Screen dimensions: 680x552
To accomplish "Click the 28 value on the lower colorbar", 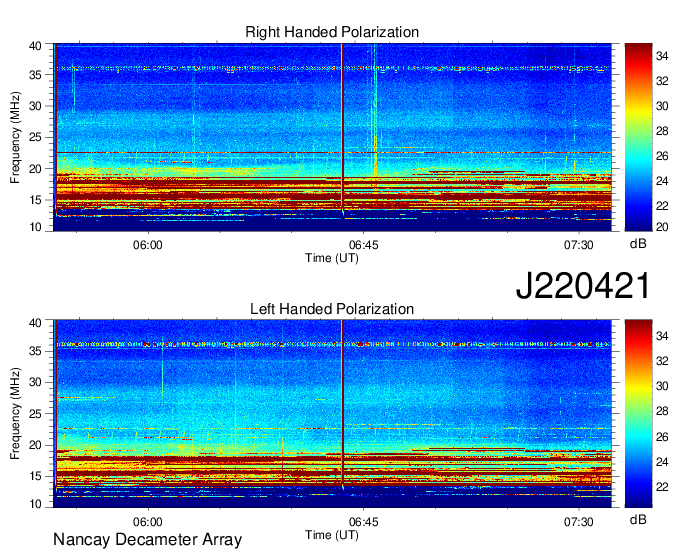I will (x=662, y=411).
